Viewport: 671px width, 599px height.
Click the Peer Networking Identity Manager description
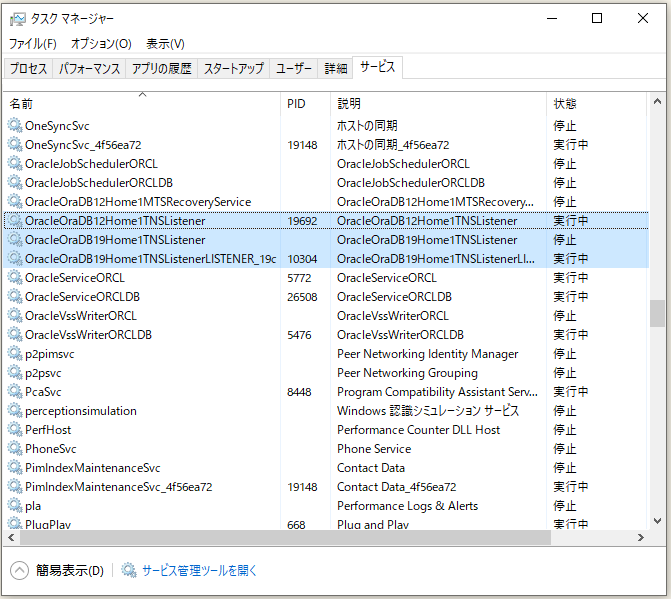click(428, 354)
